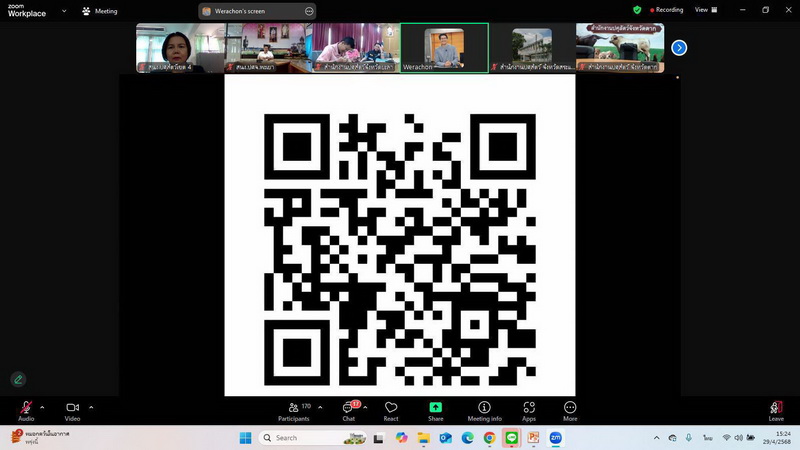Image resolution: width=800 pixels, height=450 pixels.
Task: Open the Windows Start menu
Action: 245,438
